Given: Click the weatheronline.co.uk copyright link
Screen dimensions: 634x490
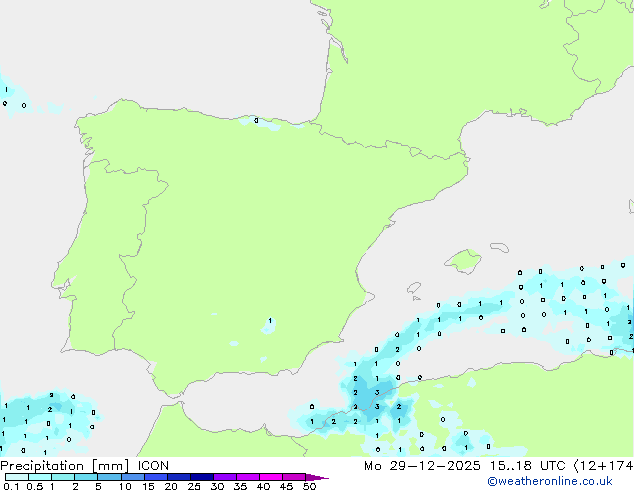Looking at the screenshot, I should (x=550, y=481).
